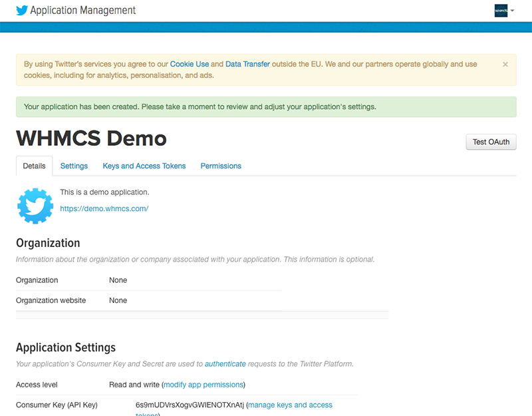The height and width of the screenshot is (416, 532).
Task: Click the Twitter bird logo in header
Action: coord(22,11)
